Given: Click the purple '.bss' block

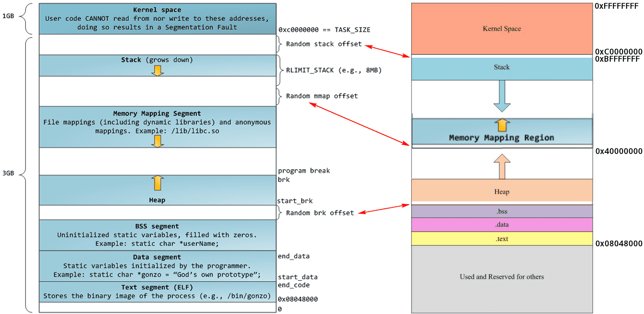Looking at the screenshot, I should click(502, 211).
